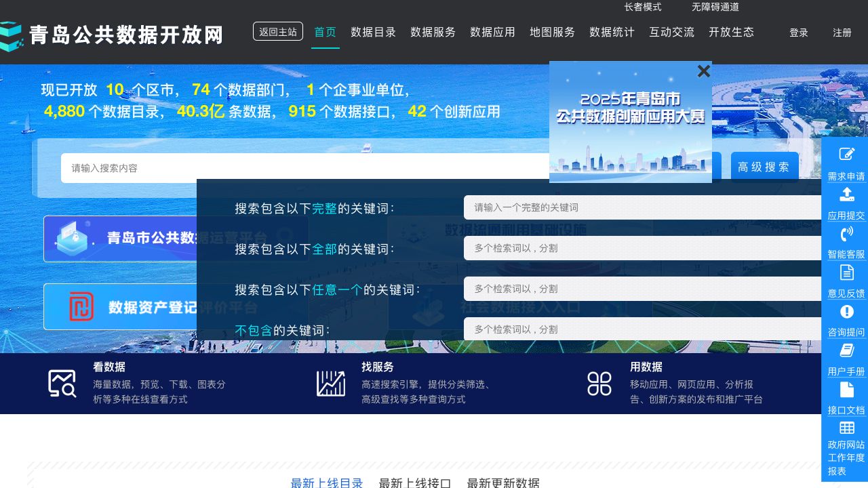Focus the main search input box
Image resolution: width=868 pixels, height=488 pixels.
click(305, 168)
